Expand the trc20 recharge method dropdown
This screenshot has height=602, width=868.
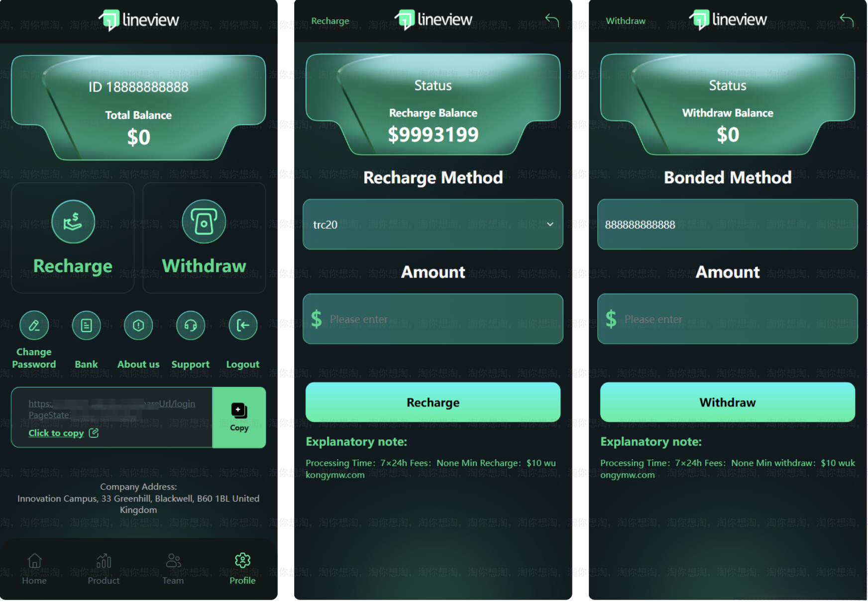click(x=433, y=224)
